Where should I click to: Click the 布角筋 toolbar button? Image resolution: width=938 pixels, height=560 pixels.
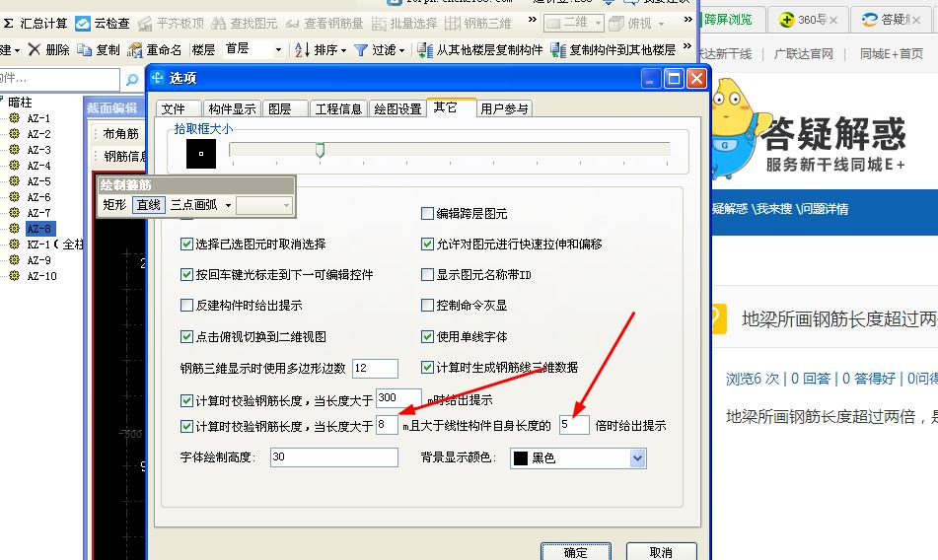120,133
